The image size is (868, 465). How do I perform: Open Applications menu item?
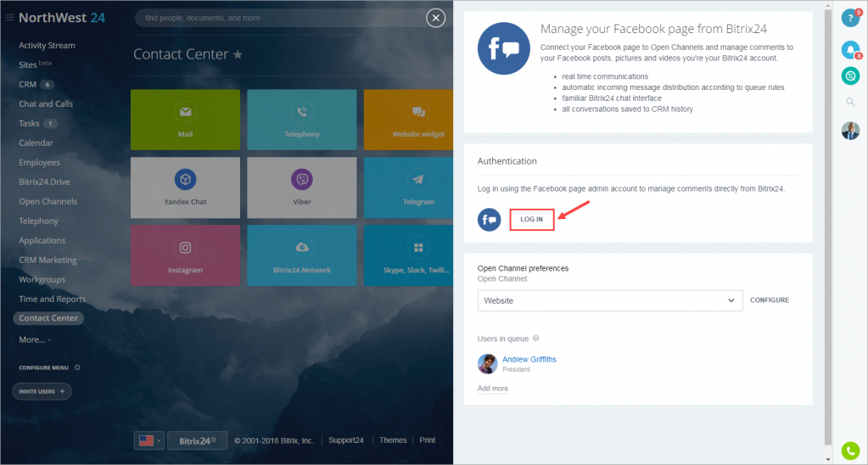[42, 240]
